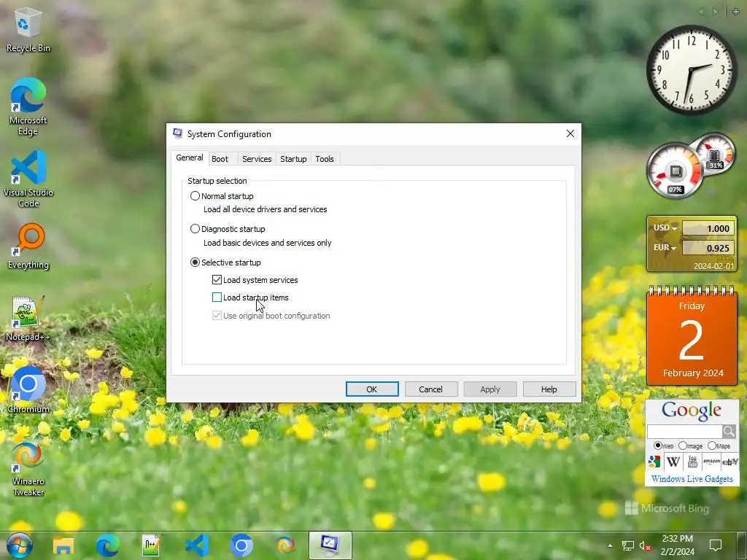Select Maps radio in Google gadget
Viewport: 747px width, 560px height.
(712, 446)
